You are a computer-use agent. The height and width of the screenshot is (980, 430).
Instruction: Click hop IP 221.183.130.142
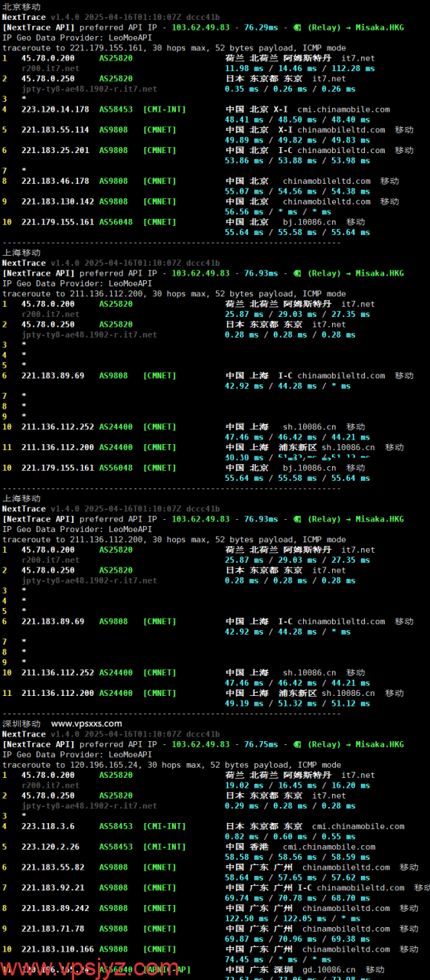tap(57, 201)
